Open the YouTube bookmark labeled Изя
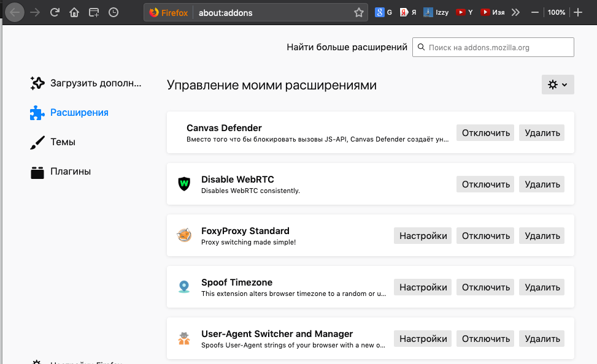Screen dimensions: 597x364 pos(492,12)
